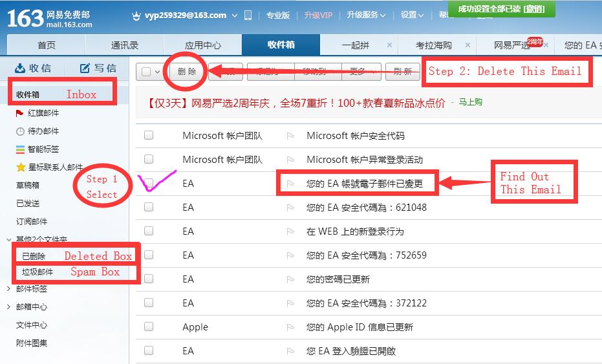Flag the Apple ID 信息已更新 email

(290, 327)
